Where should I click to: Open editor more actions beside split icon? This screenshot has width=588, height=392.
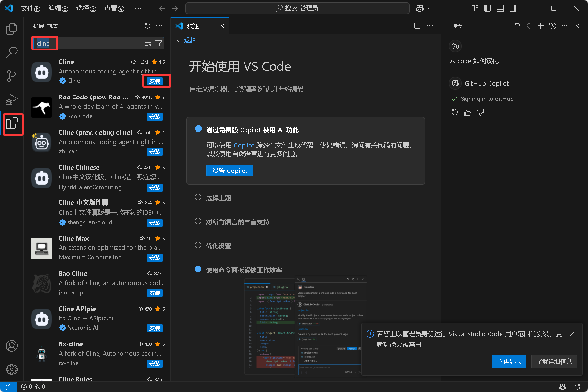pos(430,26)
